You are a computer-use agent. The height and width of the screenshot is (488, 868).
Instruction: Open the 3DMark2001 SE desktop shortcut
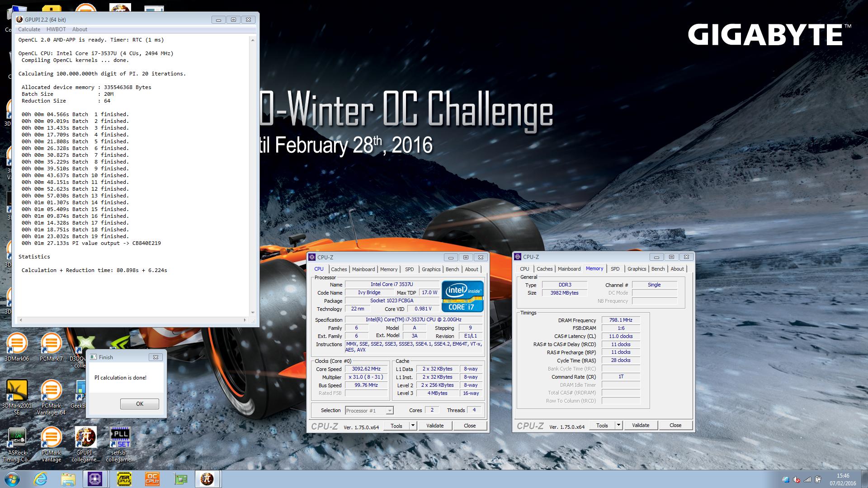[17, 397]
